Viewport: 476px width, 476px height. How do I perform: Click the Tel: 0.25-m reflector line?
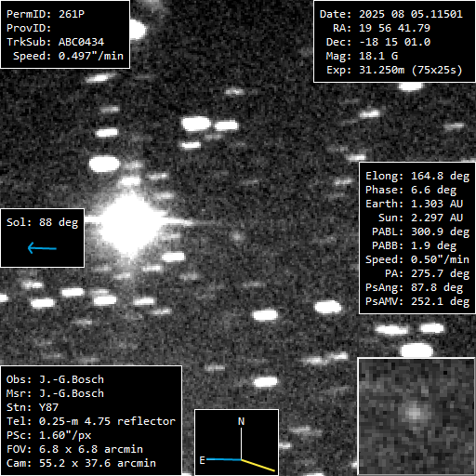point(91,421)
